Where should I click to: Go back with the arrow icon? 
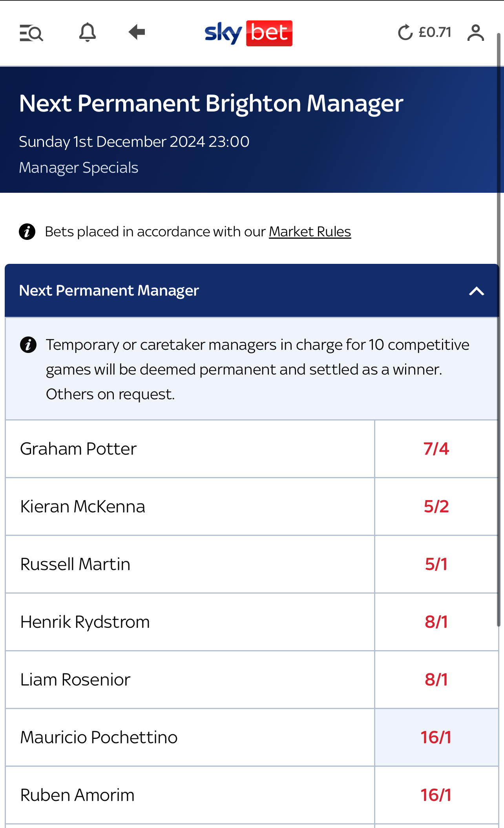click(137, 32)
